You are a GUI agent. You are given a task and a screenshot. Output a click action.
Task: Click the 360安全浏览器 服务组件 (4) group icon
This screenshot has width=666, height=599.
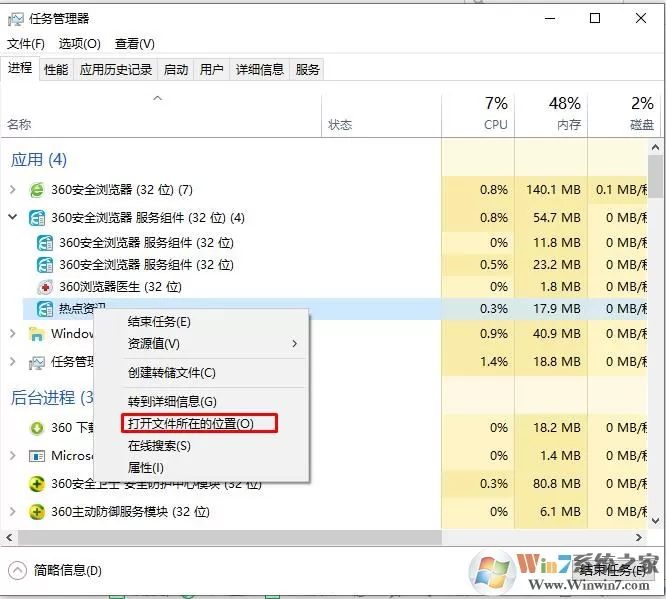37,218
